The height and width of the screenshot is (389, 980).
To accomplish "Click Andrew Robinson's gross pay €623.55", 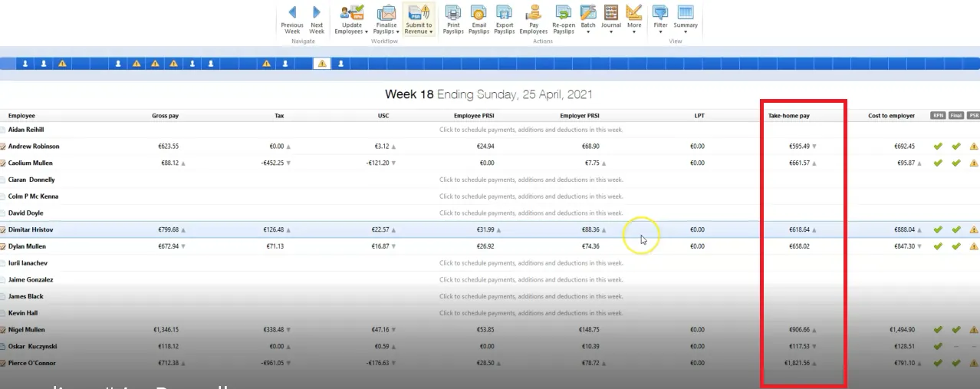I will pos(168,146).
